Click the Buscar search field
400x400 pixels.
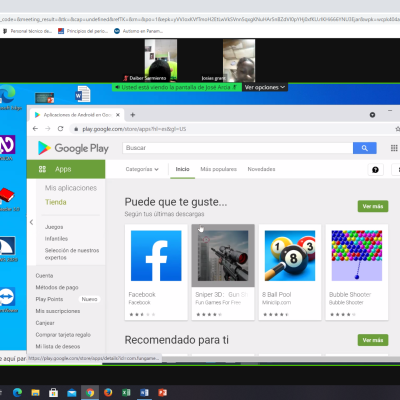tap(238, 148)
